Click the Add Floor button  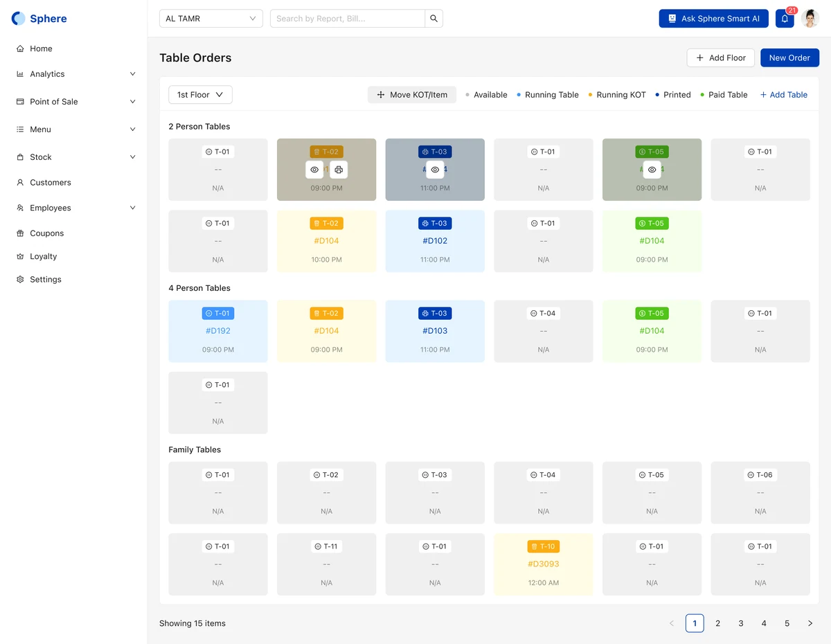click(x=720, y=58)
